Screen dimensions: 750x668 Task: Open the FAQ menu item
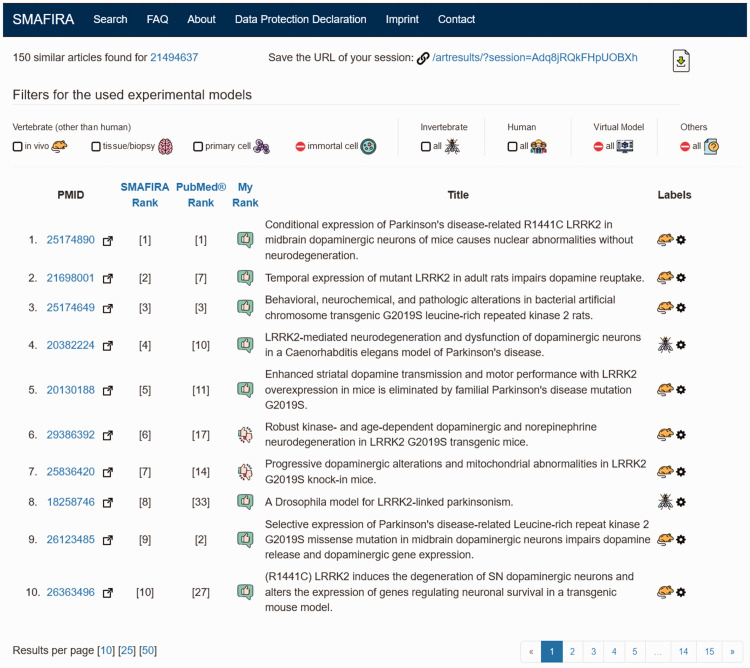(x=157, y=19)
